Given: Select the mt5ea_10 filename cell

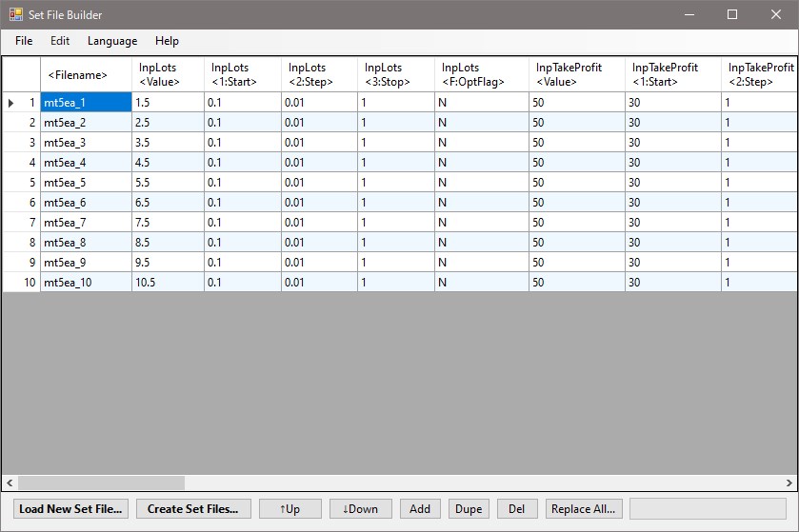Looking at the screenshot, I should click(x=86, y=282).
